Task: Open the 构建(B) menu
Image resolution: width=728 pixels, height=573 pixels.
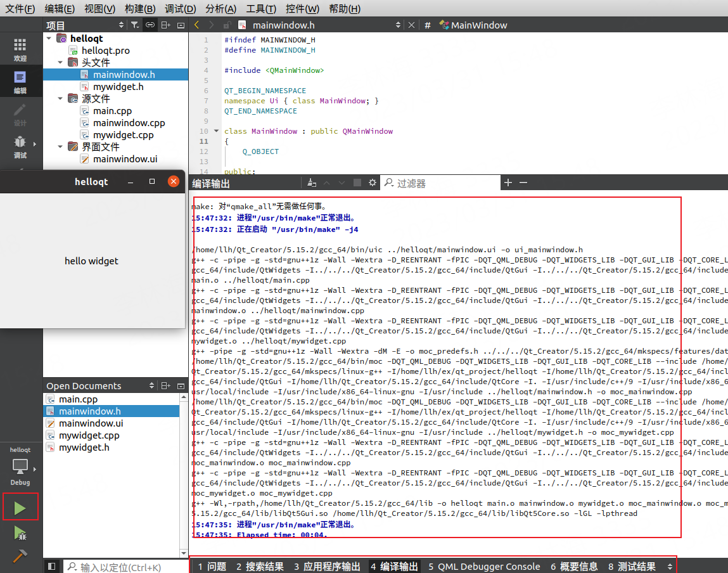Action: [140, 9]
